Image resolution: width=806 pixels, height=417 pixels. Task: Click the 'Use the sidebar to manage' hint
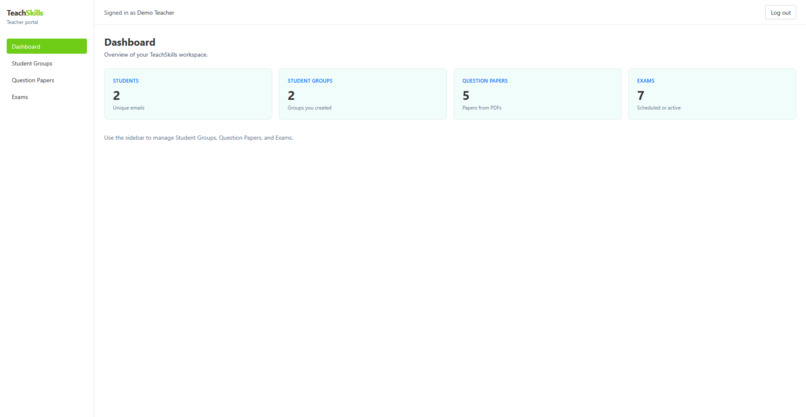198,138
